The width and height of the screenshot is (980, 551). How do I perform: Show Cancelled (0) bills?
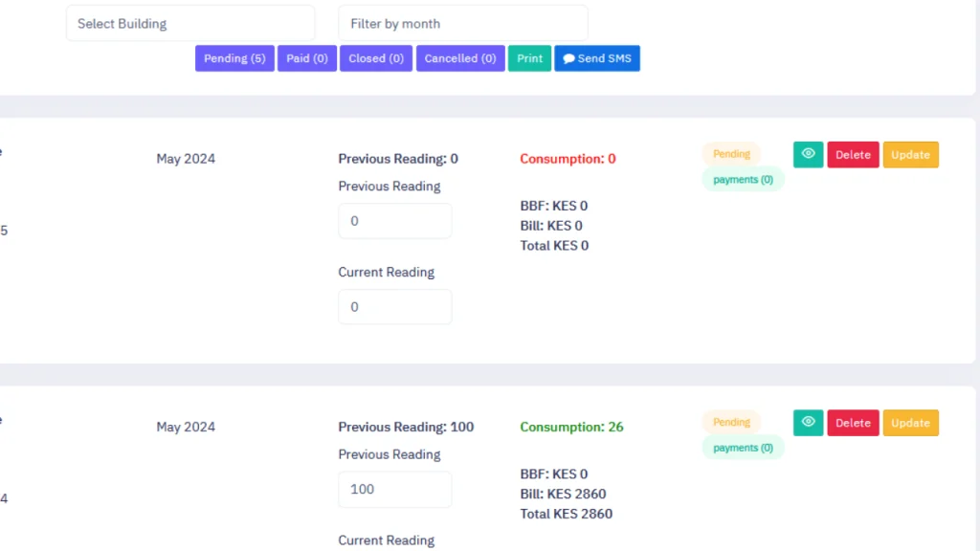460,58
